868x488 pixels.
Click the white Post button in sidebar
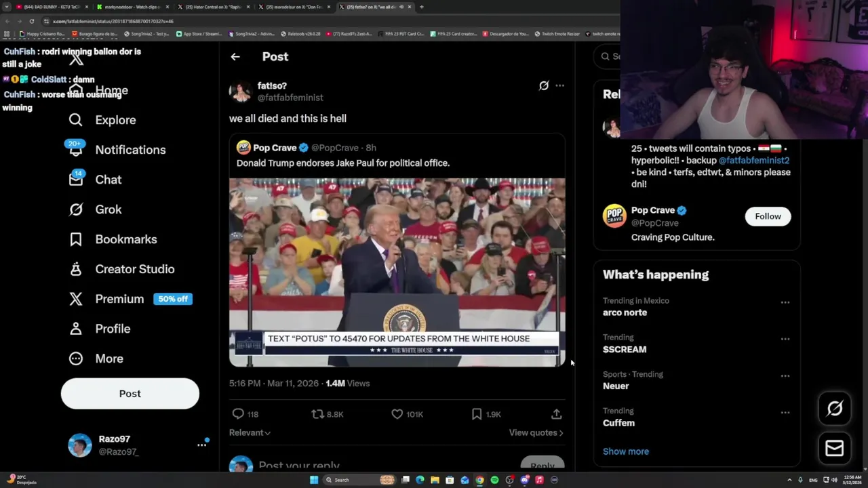130,394
